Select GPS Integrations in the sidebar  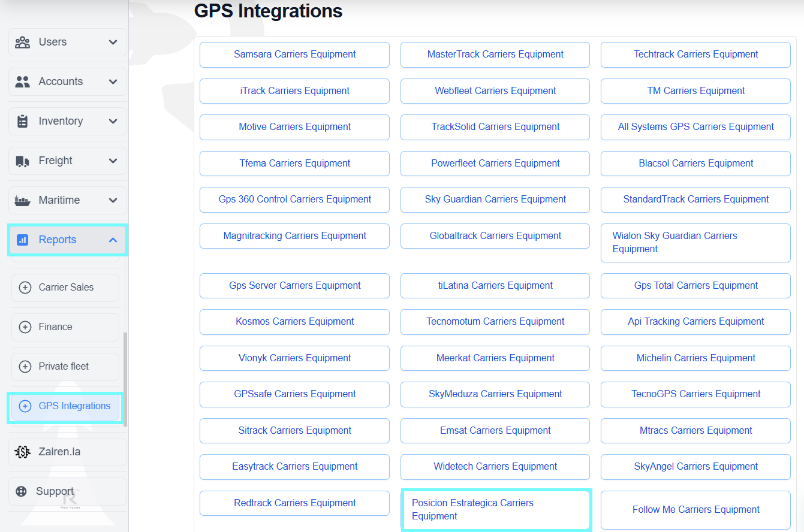[x=65, y=406]
